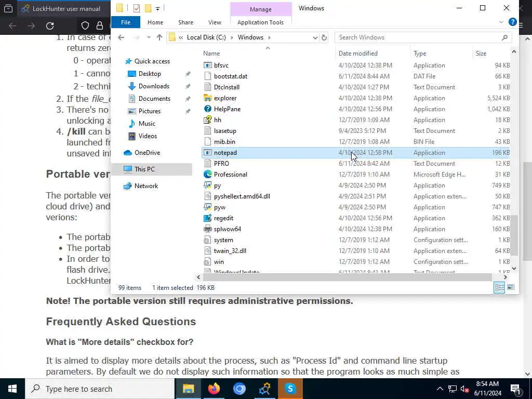Click the Manage contextual tab
The image size is (532, 399).
click(261, 9)
